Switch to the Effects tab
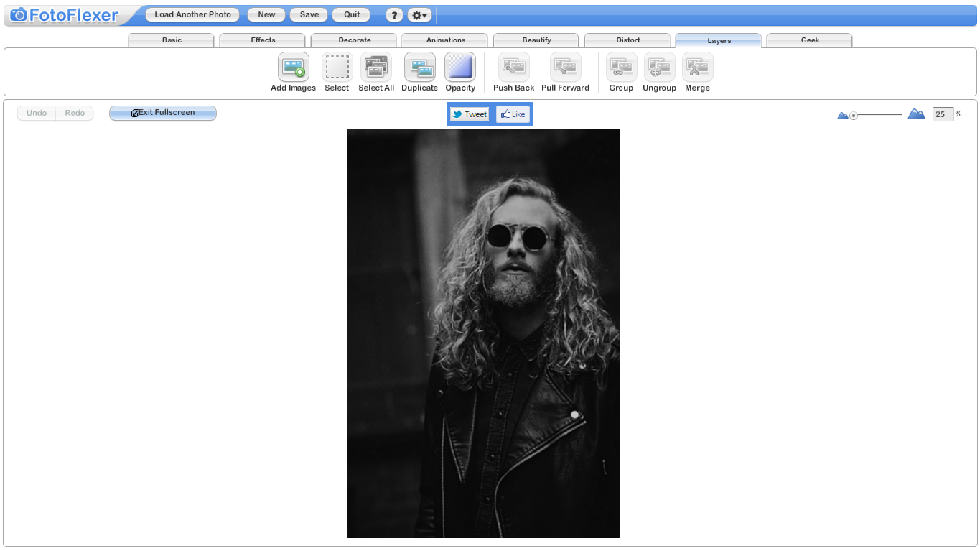The width and height of the screenshot is (980, 551). [x=262, y=40]
